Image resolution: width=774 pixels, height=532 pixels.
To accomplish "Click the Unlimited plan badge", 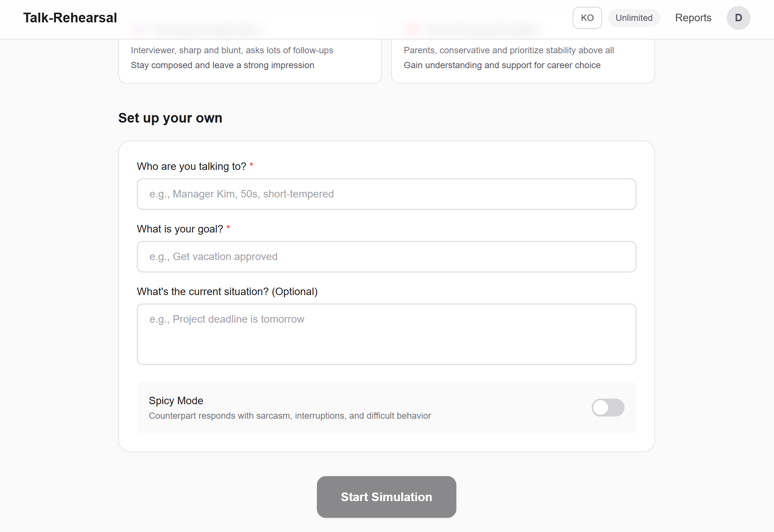I will [634, 18].
